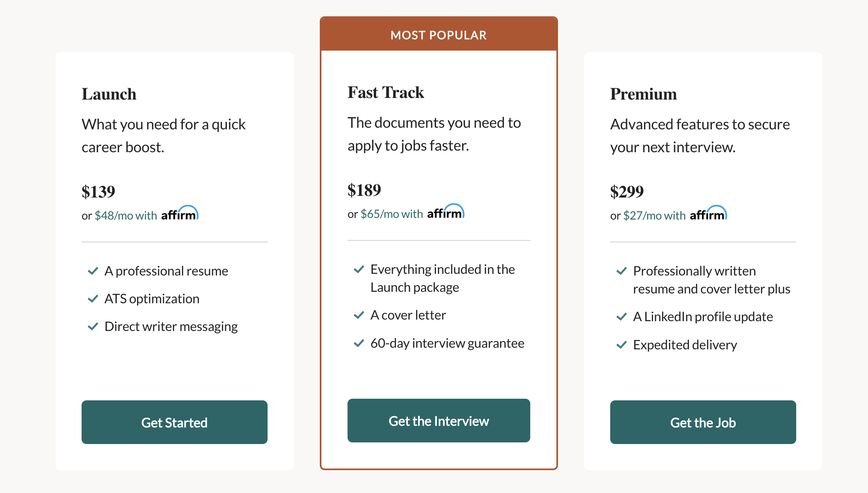Click the Affirm logo in Fast Track plan
Viewport: 868px width, 493px height.
point(446,211)
